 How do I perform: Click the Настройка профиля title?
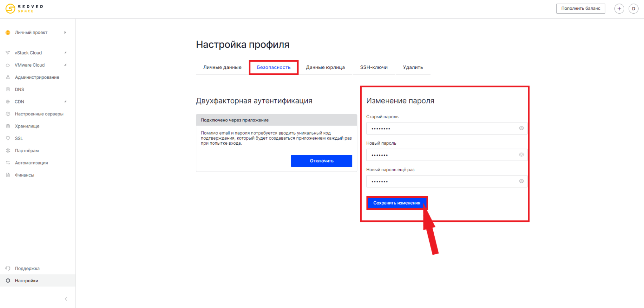coord(243,44)
